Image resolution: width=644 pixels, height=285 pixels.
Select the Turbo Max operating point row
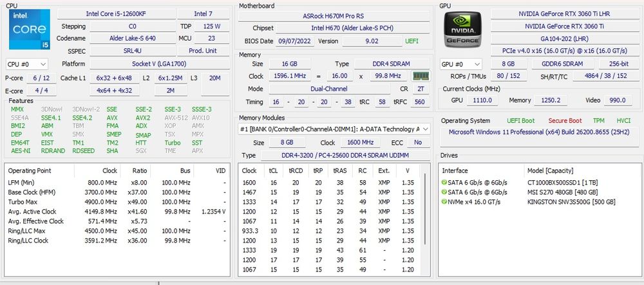tap(117, 202)
